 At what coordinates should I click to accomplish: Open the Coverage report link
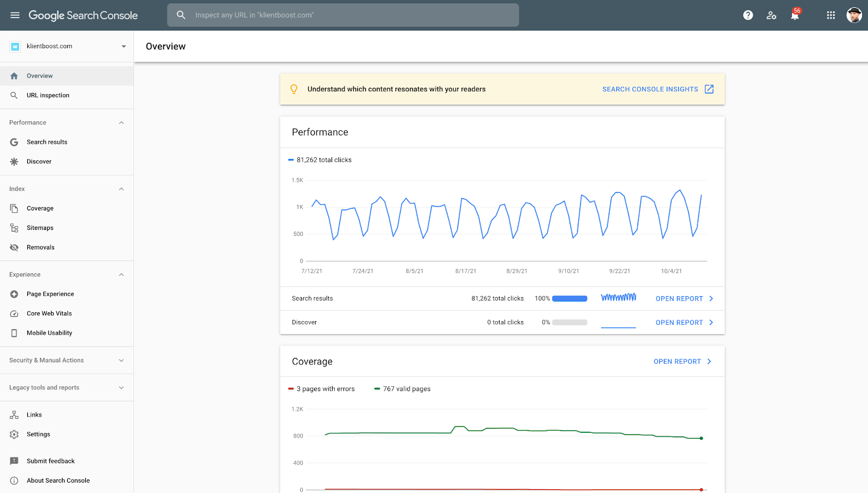(677, 362)
